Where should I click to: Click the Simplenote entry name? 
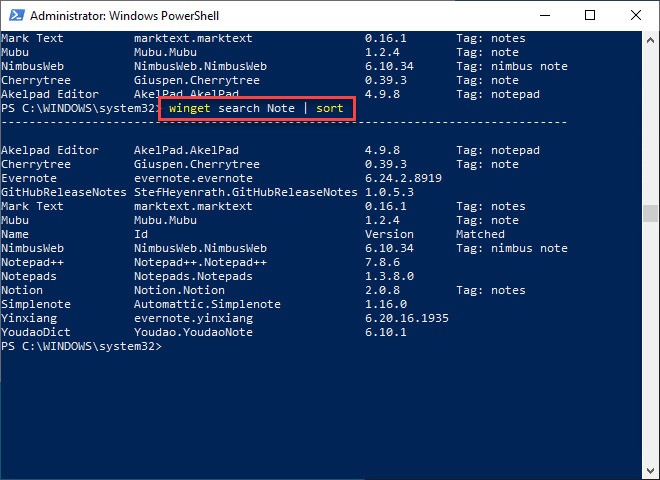click(33, 304)
